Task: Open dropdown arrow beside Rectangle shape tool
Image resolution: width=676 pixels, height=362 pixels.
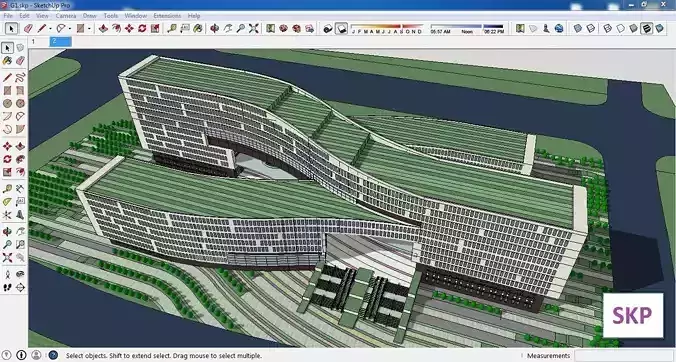Action: 89,29
